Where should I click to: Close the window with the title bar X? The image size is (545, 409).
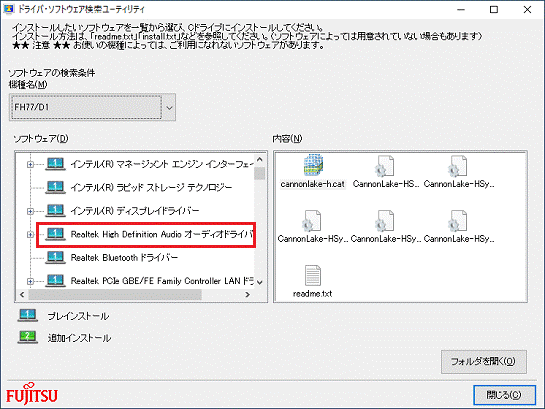(527, 9)
